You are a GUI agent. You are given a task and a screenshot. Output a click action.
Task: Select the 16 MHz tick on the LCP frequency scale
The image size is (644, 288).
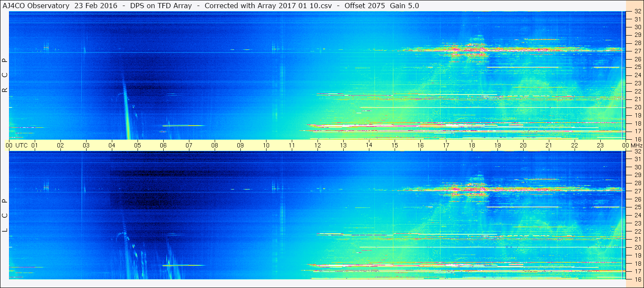(637, 279)
